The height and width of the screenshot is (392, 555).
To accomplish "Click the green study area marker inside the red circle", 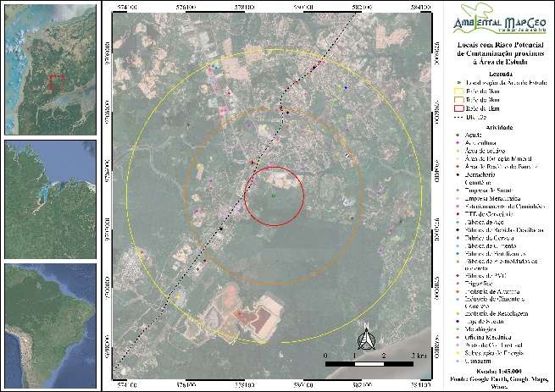I will (x=274, y=196).
